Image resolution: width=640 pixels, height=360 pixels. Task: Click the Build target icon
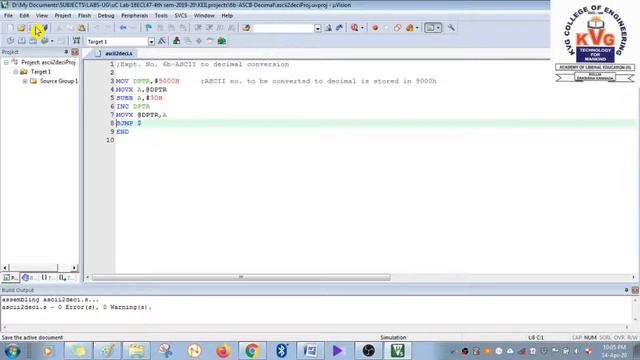click(22, 41)
